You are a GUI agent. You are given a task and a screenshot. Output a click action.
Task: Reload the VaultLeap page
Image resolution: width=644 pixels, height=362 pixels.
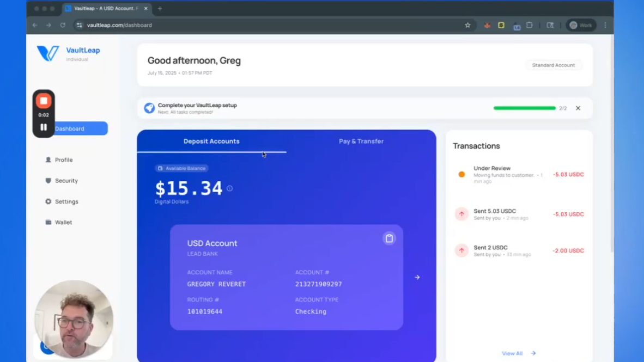tap(63, 25)
